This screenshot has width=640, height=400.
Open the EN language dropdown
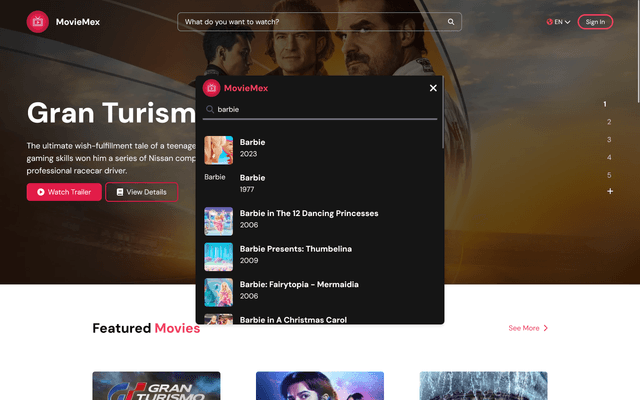558,22
